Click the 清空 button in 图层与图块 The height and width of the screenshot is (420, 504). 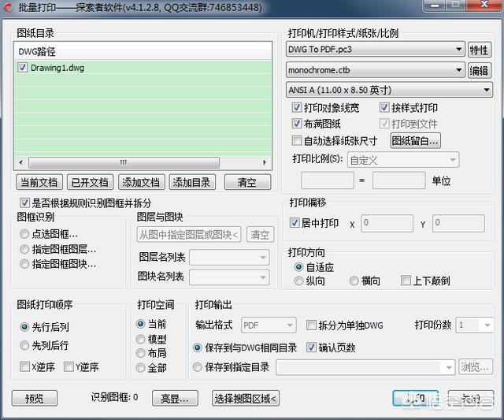tap(260, 235)
